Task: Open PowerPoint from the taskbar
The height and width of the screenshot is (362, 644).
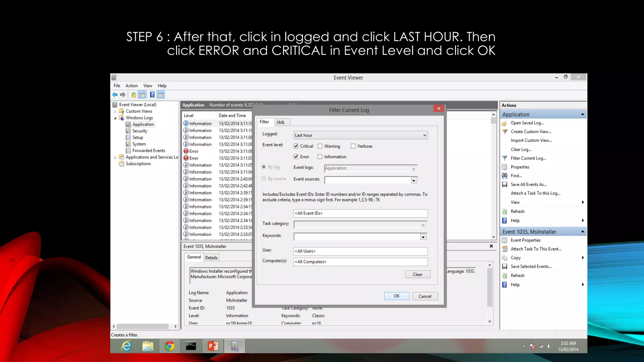Action: coord(213,346)
